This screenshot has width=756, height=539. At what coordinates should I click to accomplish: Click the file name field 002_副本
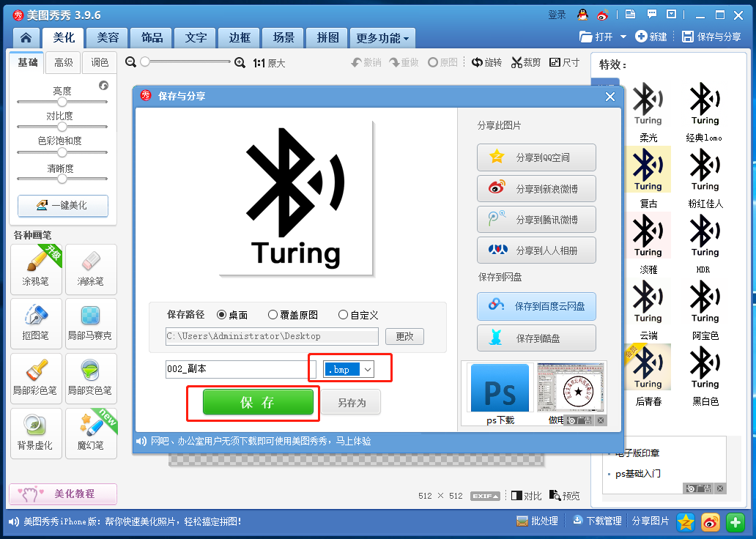click(240, 369)
